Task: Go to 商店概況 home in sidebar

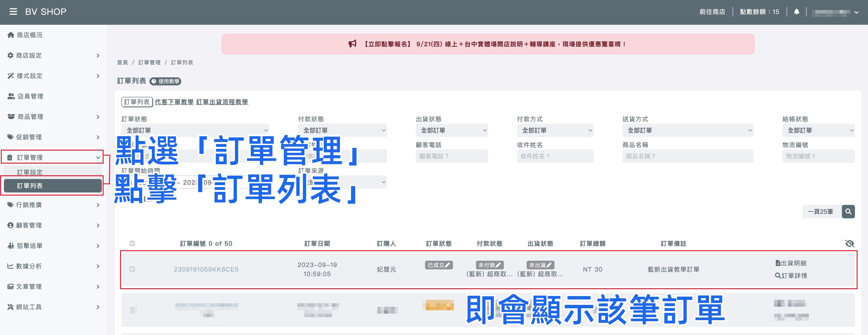Action: [x=25, y=35]
